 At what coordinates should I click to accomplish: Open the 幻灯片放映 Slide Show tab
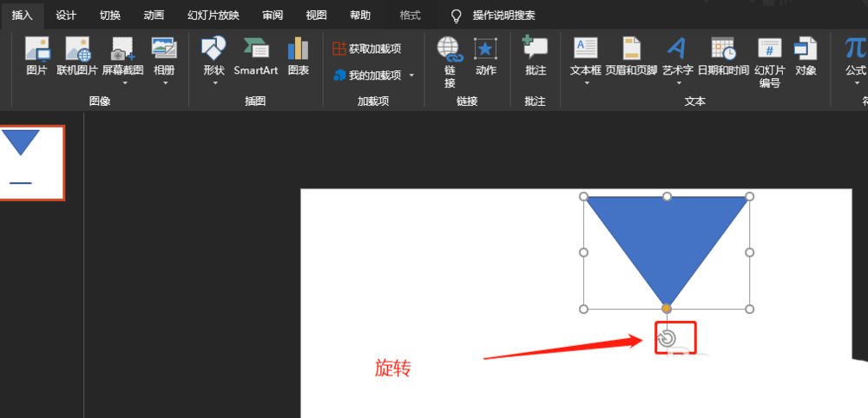[x=214, y=16]
